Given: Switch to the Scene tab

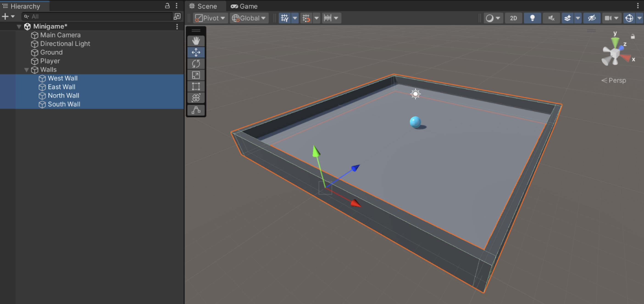Looking at the screenshot, I should point(203,6).
